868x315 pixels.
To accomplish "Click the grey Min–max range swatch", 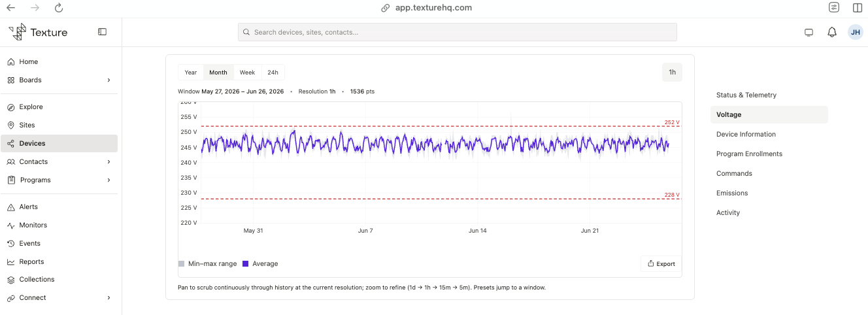I will [181, 264].
